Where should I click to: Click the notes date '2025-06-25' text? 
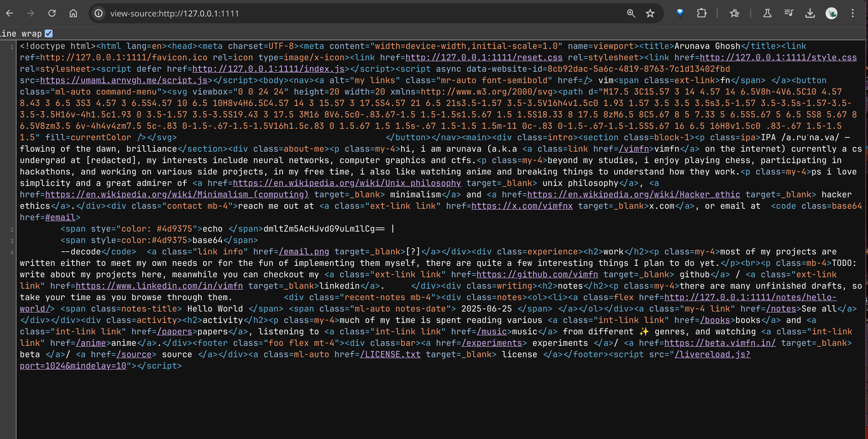(486, 309)
